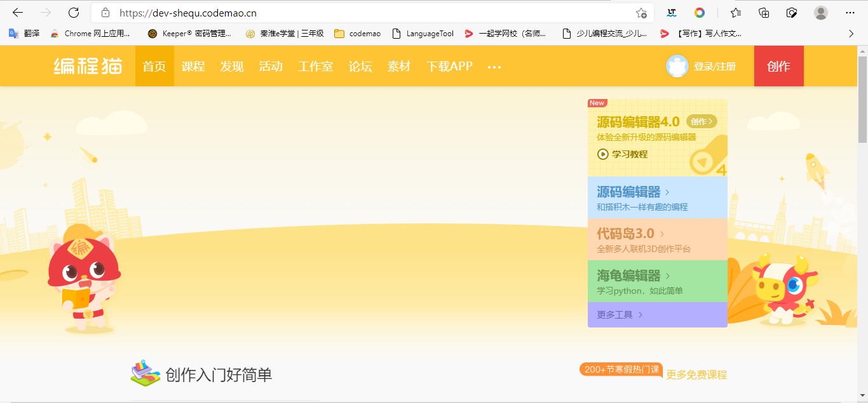This screenshot has height=403, width=868.
Task: Open the 海龟编辑器 green card
Action: [658, 281]
